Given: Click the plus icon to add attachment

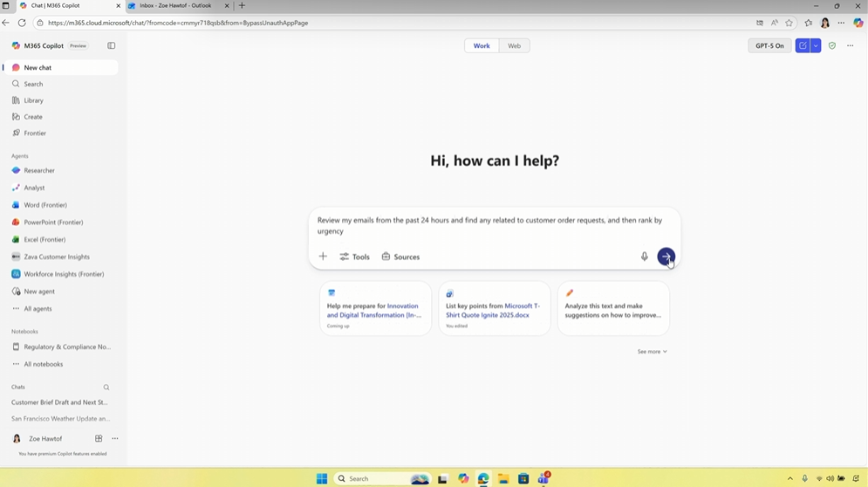Looking at the screenshot, I should (x=323, y=257).
